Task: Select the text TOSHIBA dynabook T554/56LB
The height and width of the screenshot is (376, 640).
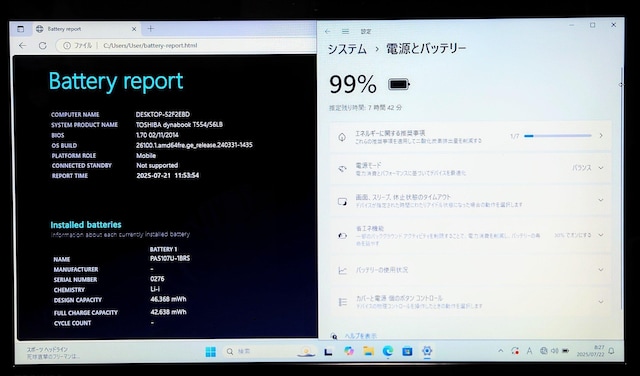Action: (179, 125)
